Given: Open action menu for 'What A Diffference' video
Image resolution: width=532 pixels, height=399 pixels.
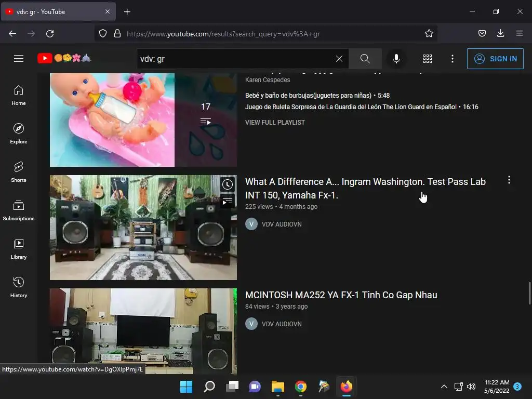Looking at the screenshot, I should click(x=509, y=180).
